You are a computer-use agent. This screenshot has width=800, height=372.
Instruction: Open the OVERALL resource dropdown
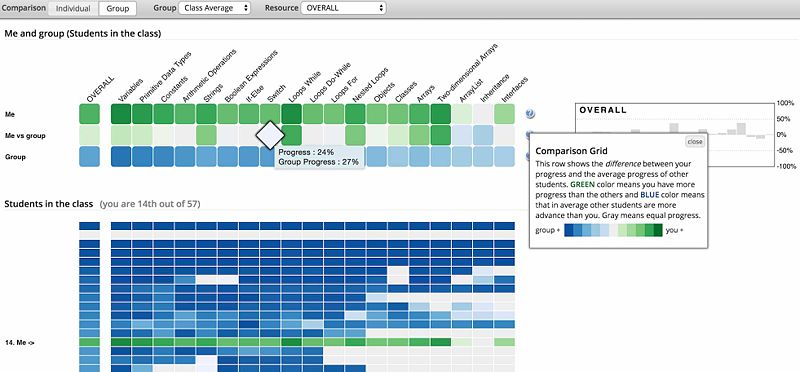point(343,8)
